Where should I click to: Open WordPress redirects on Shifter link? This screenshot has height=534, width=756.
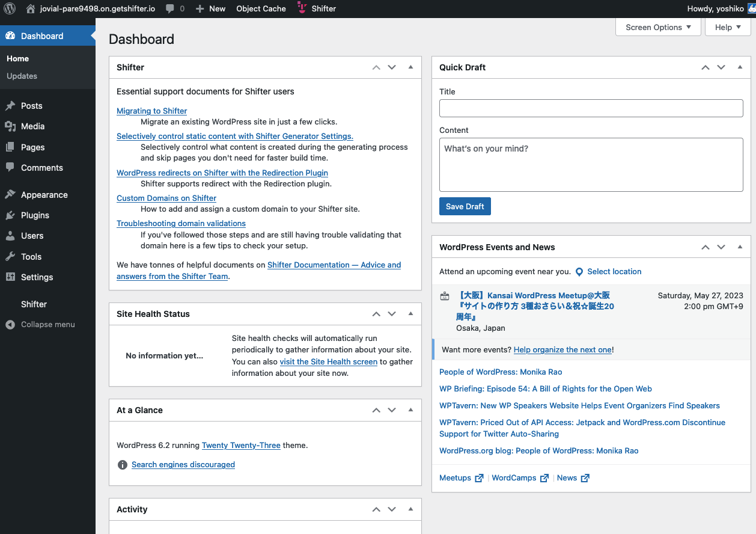pyautogui.click(x=222, y=173)
